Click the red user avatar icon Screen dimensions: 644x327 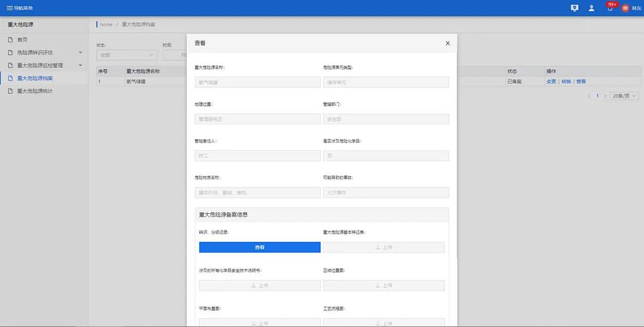626,8
